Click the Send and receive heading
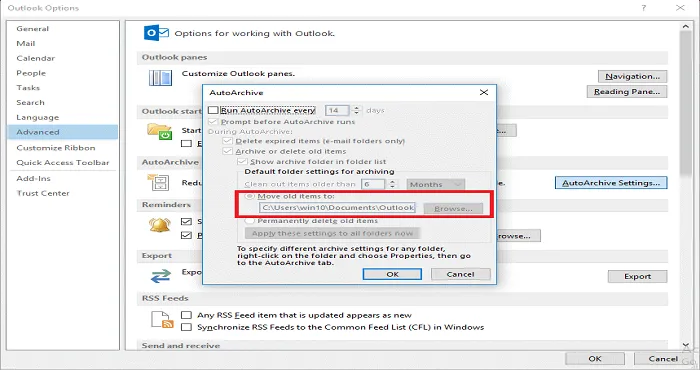Viewport: 700px width, 370px height. pyautogui.click(x=181, y=345)
